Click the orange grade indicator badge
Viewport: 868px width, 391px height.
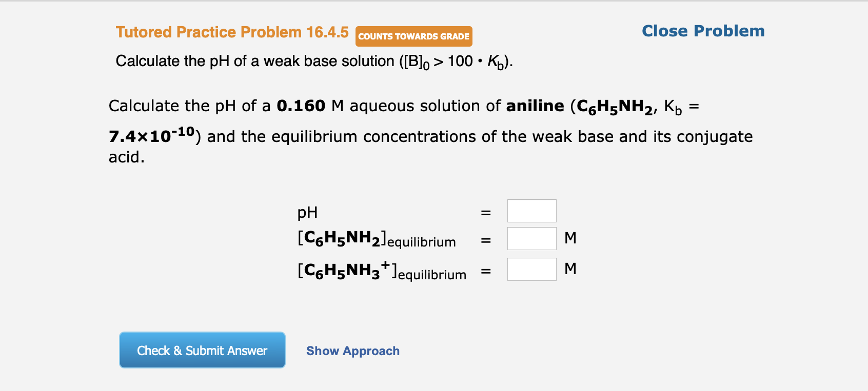[x=413, y=36]
